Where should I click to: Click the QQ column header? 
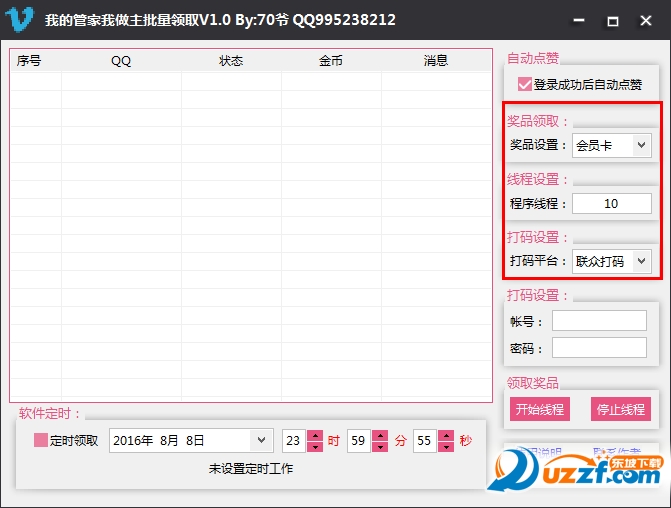point(121,61)
